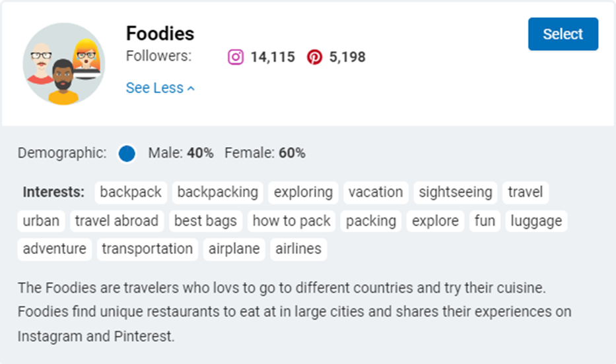Click the Pinterest icon next to 5,198

coord(314,57)
